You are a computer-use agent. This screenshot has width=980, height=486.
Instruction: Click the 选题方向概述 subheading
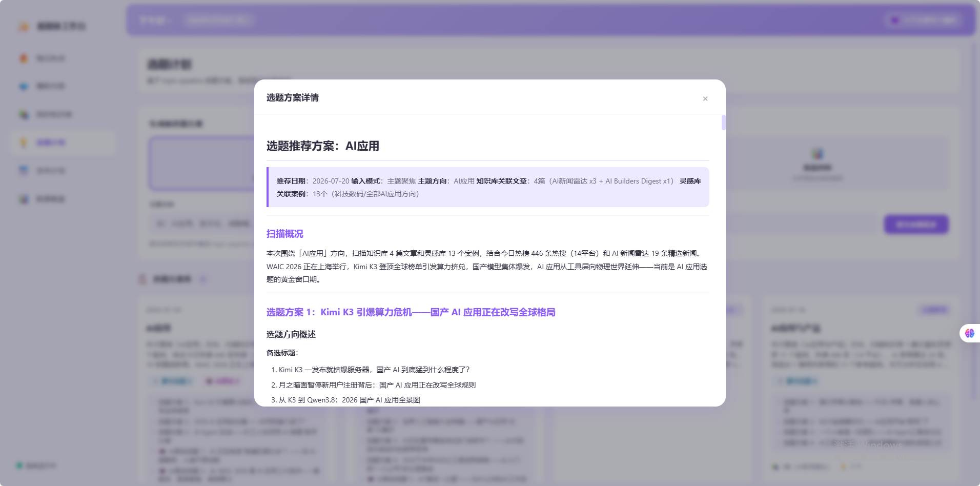coord(291,334)
